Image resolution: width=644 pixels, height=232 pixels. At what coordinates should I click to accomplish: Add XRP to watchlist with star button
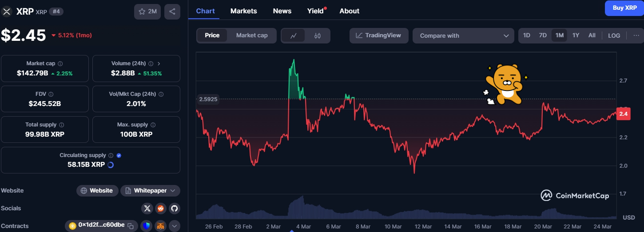click(147, 12)
